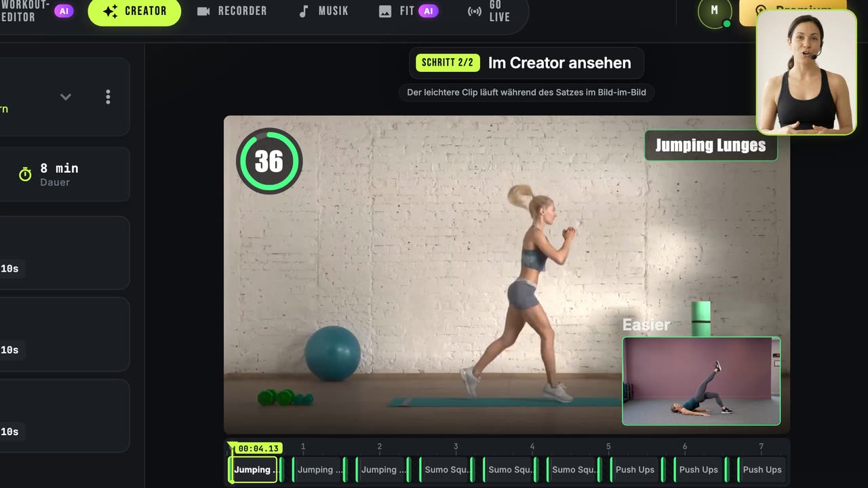Click the Jumping Lunges title overlay
Image resolution: width=868 pixels, height=488 pixels.
click(x=711, y=146)
